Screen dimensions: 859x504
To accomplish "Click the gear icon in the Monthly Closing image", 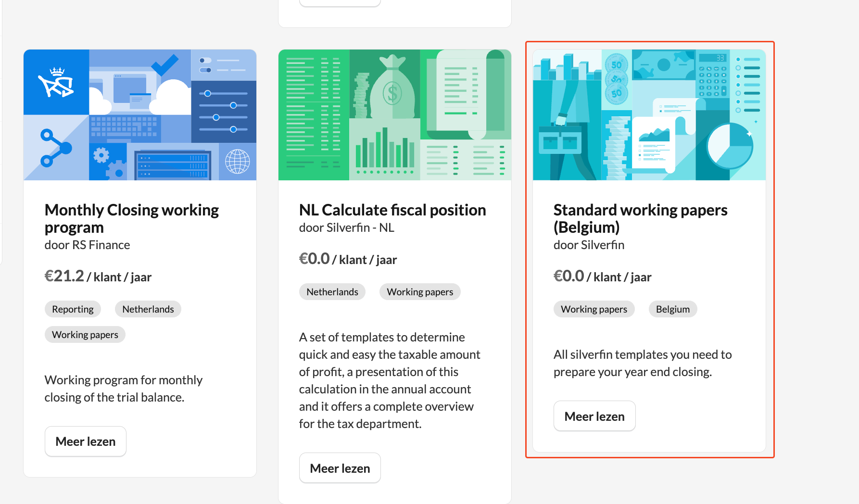I will coord(101,156).
